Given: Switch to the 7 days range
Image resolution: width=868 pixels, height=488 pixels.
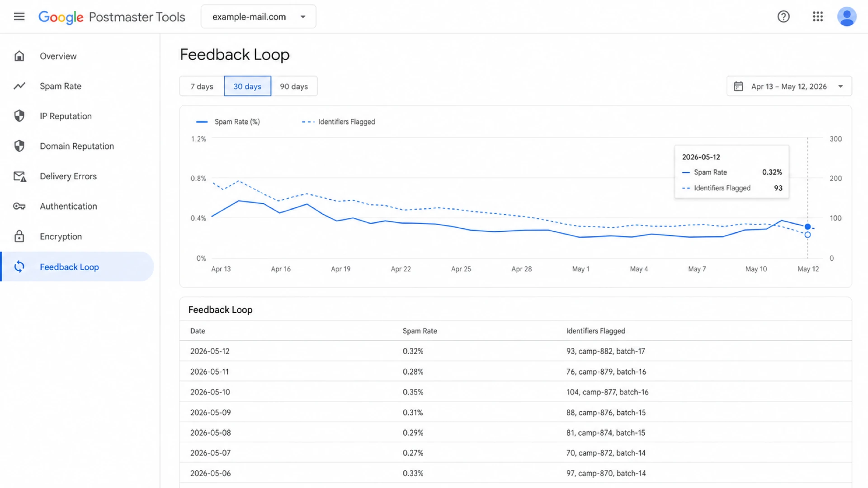Looking at the screenshot, I should (202, 86).
